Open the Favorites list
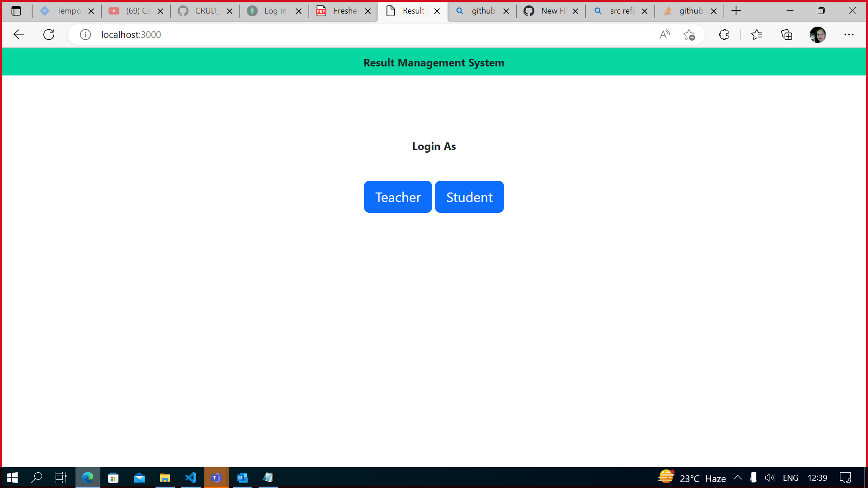Image resolution: width=868 pixels, height=488 pixels. click(x=757, y=34)
